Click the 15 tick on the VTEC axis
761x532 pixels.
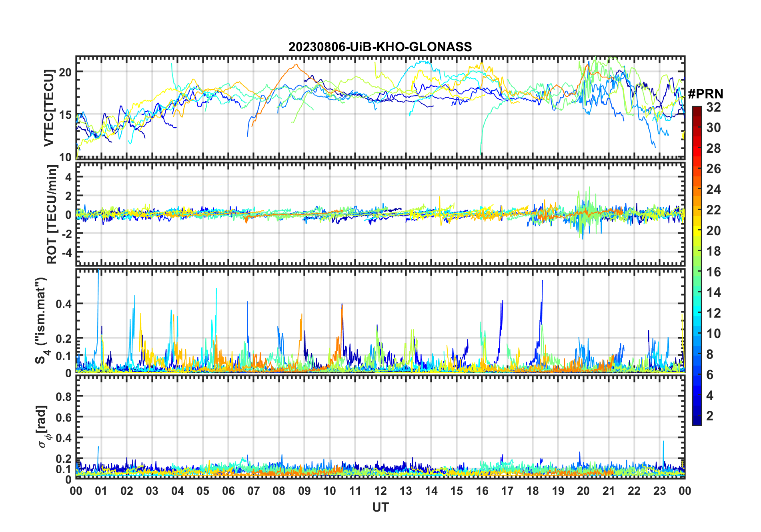point(65,115)
